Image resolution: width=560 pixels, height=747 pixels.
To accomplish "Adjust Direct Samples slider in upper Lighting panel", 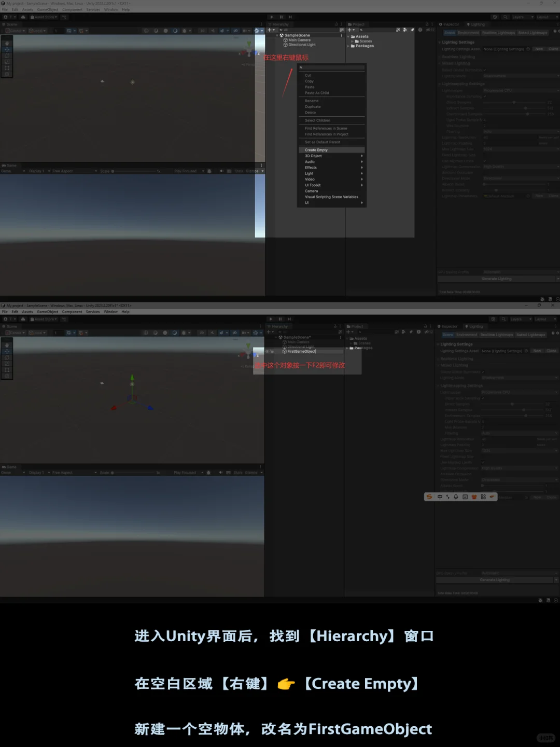I will [514, 102].
